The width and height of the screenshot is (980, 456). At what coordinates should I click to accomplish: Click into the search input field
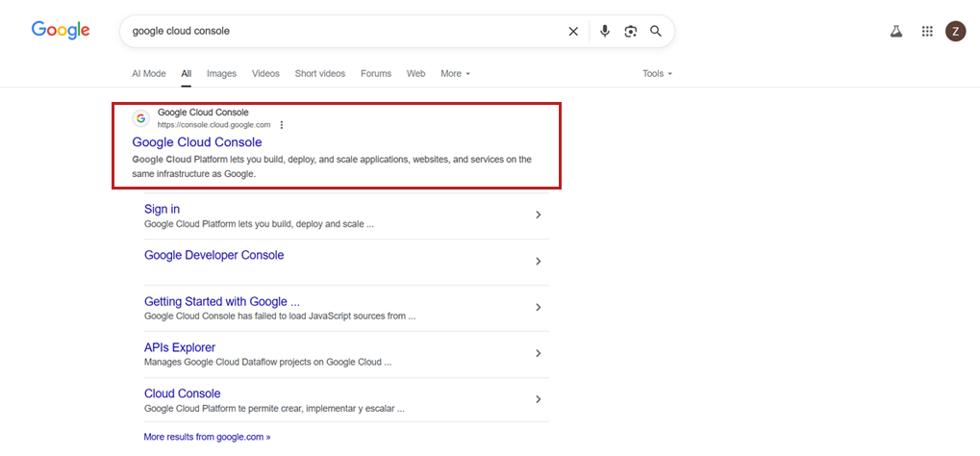coord(343,32)
